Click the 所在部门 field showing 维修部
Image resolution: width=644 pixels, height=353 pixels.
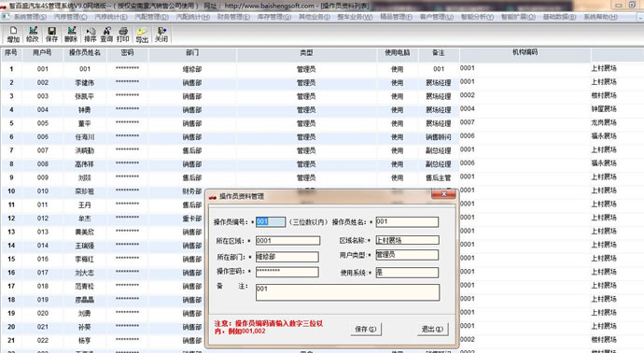[287, 257]
